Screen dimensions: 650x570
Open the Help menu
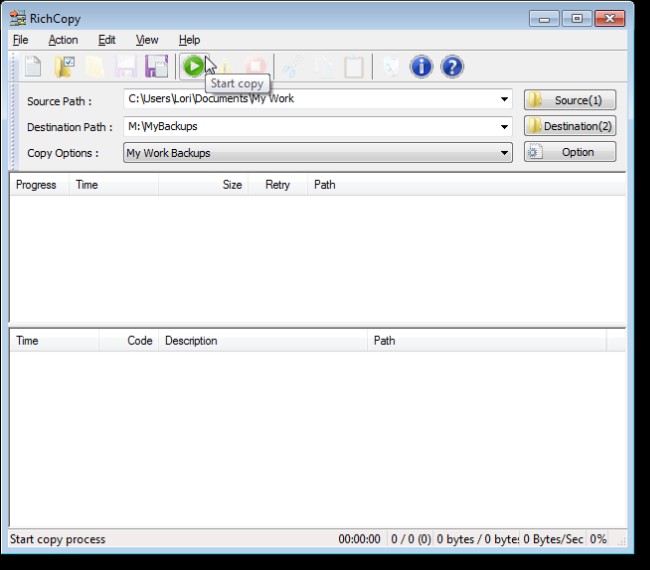(189, 40)
